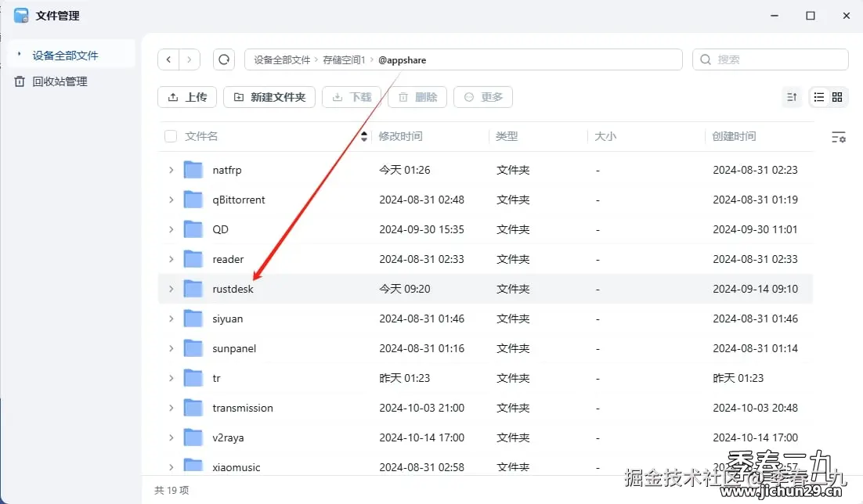
Task: Click modified time 2024-09-30 15:35
Action: coord(421,229)
